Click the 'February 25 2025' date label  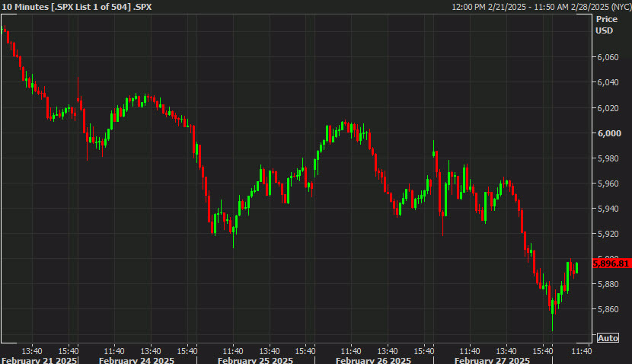[255, 360]
